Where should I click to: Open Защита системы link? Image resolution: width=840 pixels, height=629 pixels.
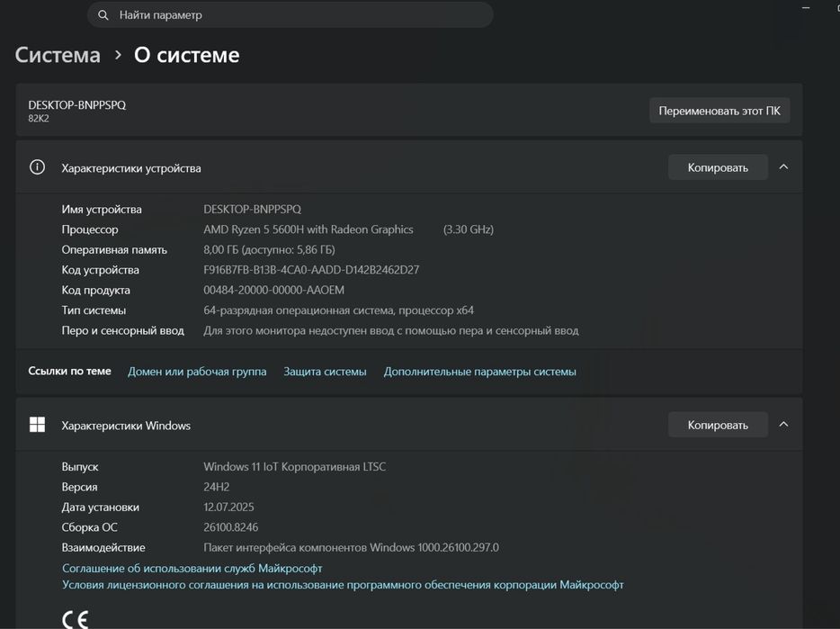326,371
